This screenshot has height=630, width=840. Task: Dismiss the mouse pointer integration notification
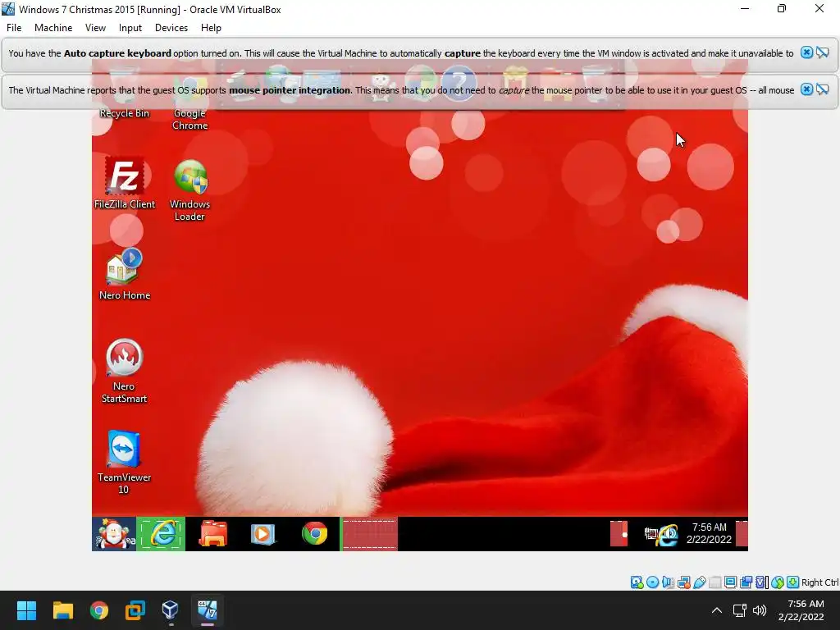[806, 89]
